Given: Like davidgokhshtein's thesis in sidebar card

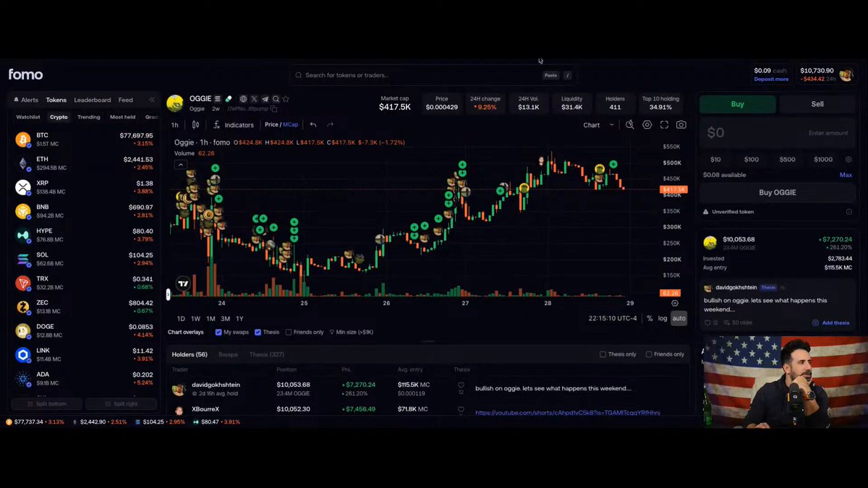Looking at the screenshot, I should 707,322.
